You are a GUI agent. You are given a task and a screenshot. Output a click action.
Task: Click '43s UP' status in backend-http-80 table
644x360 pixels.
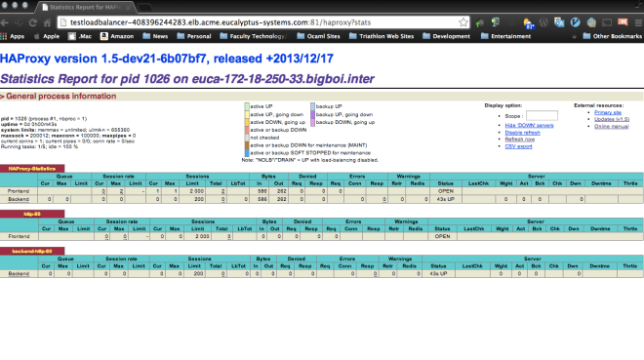(x=438, y=273)
